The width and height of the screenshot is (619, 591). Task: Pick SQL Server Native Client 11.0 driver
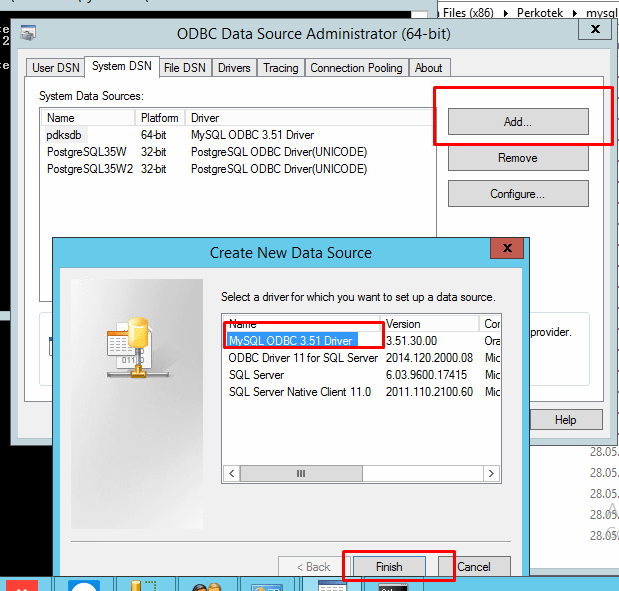[x=299, y=392]
